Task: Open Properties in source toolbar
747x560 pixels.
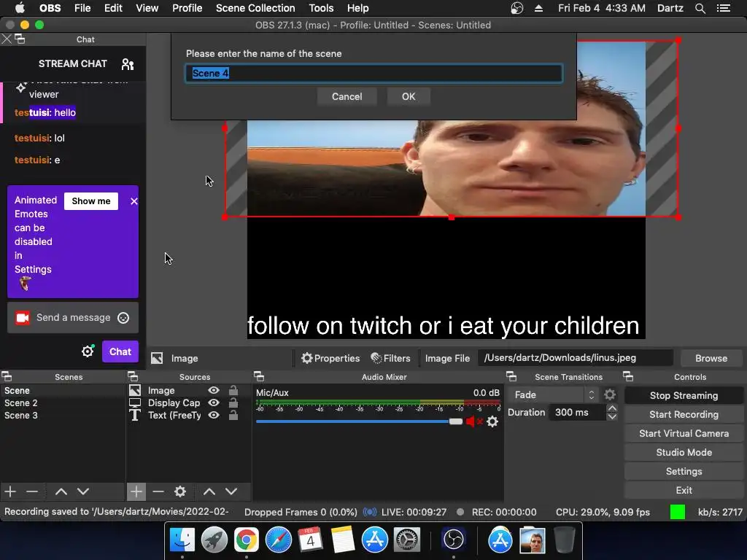Action: tap(330, 358)
